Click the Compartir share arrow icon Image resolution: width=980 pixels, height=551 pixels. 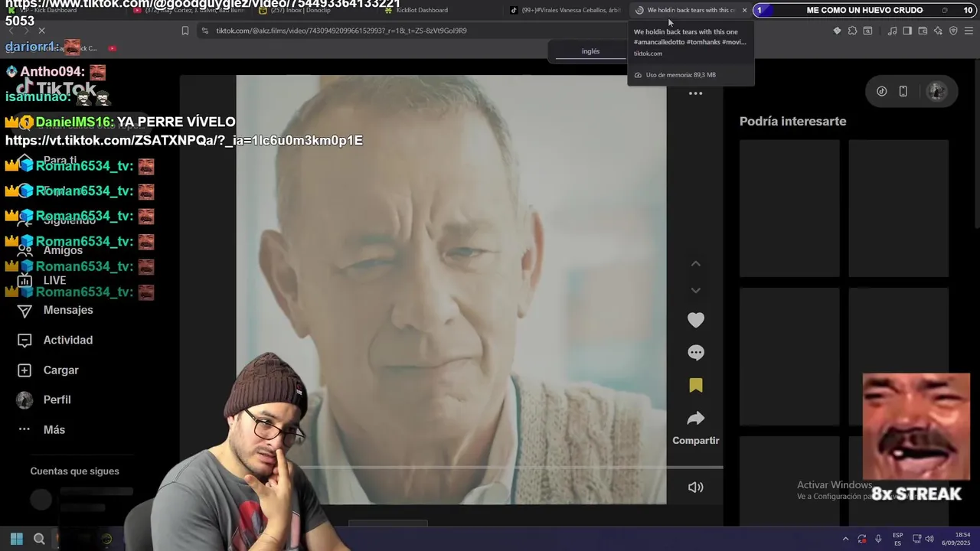click(x=695, y=419)
